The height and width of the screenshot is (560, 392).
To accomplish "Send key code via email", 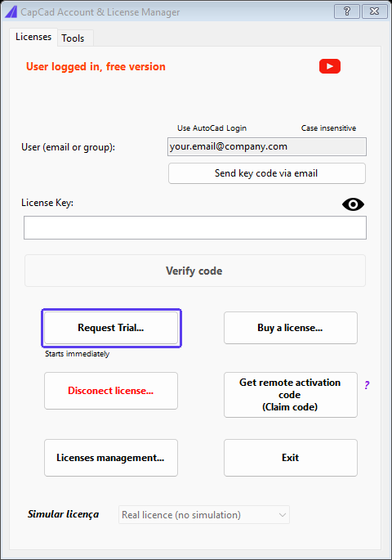I will pyautogui.click(x=267, y=173).
